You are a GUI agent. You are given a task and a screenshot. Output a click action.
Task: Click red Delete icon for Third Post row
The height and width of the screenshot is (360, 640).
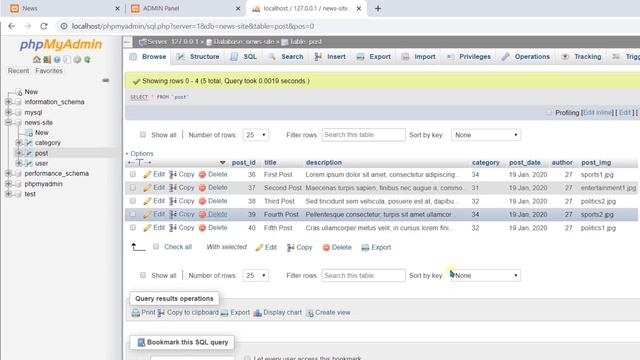click(x=202, y=201)
